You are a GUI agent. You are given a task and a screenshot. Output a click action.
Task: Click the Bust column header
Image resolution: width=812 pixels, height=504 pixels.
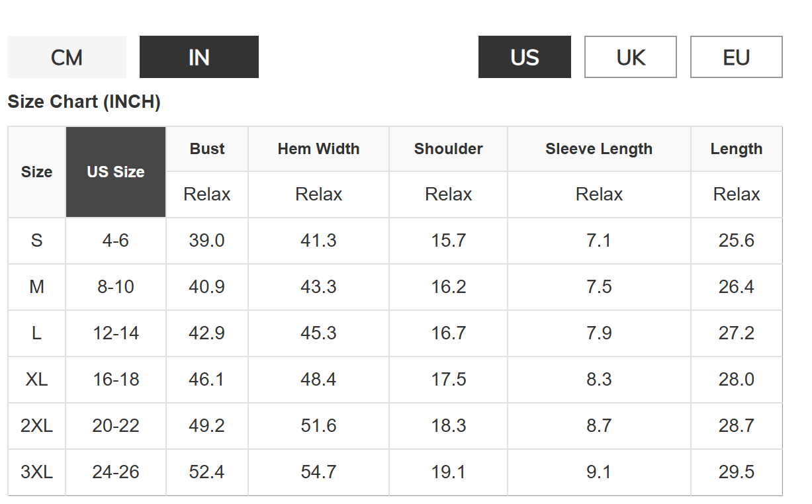coord(207,149)
